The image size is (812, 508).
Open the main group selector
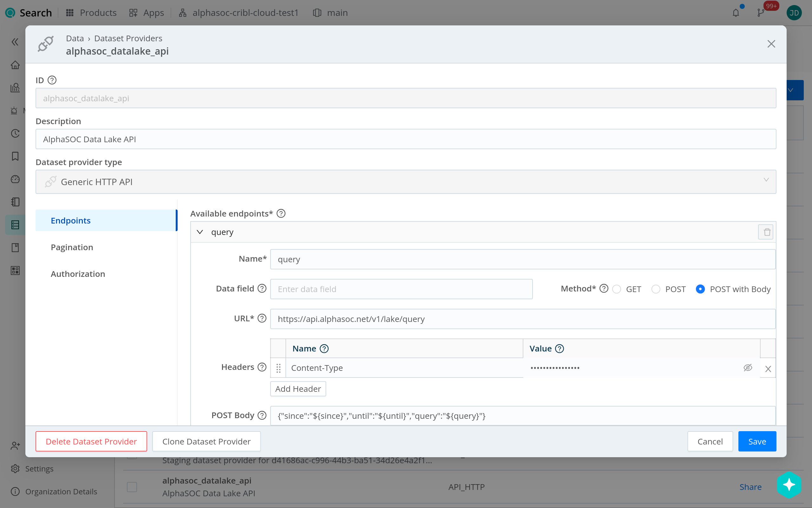pos(331,13)
